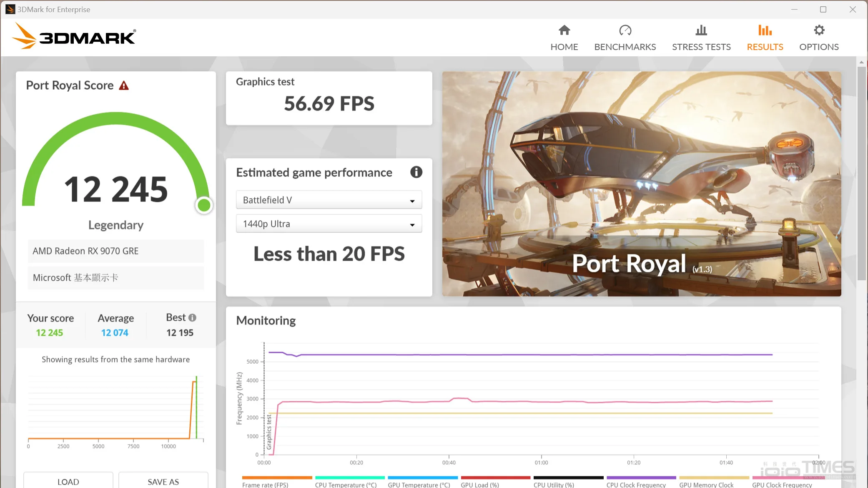Click the large 12 245 score value
The width and height of the screenshot is (868, 488).
pos(116,189)
